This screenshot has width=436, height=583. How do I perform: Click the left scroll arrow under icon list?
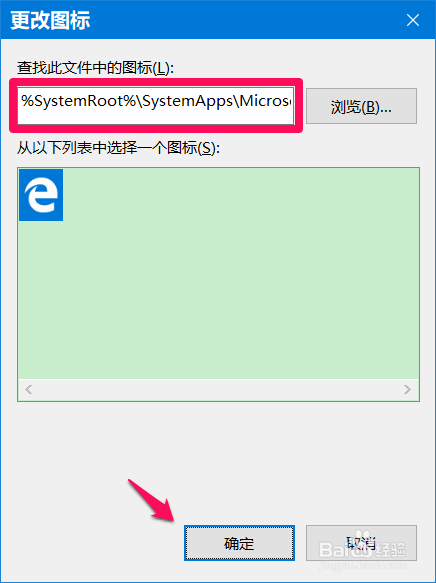[29, 390]
